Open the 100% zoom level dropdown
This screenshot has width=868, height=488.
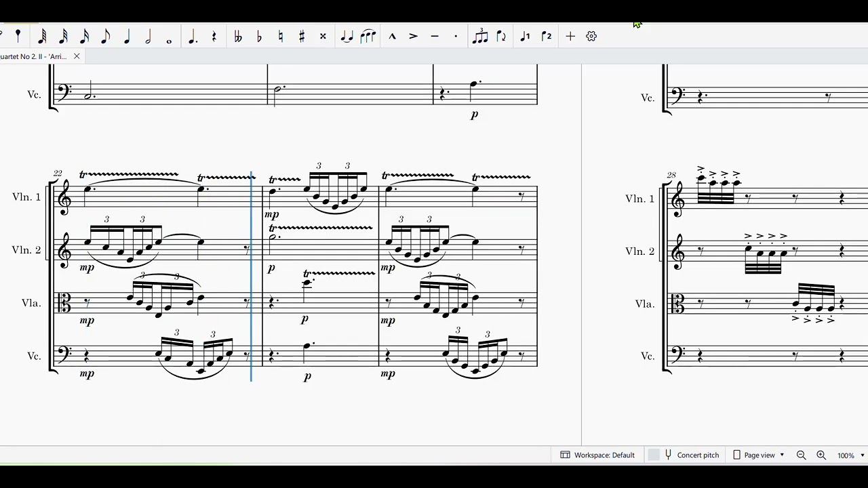(851, 455)
